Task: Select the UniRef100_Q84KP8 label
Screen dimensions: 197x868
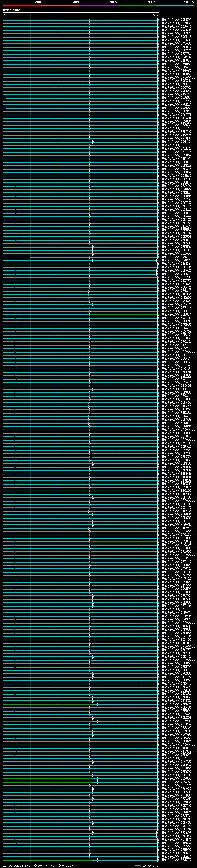Action: click(x=177, y=260)
